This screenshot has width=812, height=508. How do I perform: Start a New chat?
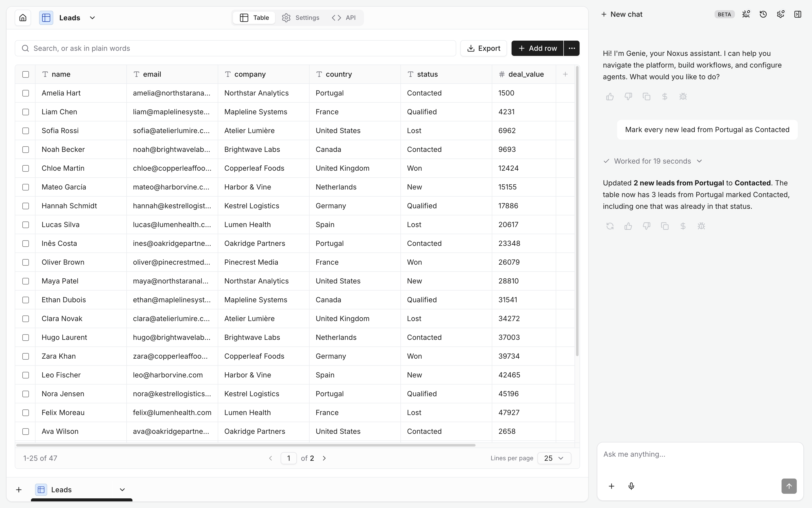622,14
